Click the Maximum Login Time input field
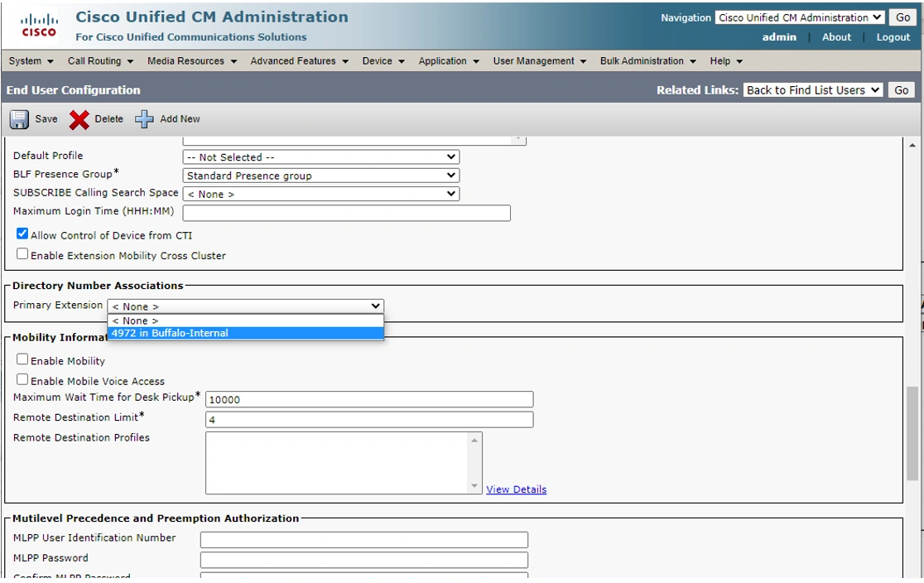924x583 pixels. (x=346, y=213)
